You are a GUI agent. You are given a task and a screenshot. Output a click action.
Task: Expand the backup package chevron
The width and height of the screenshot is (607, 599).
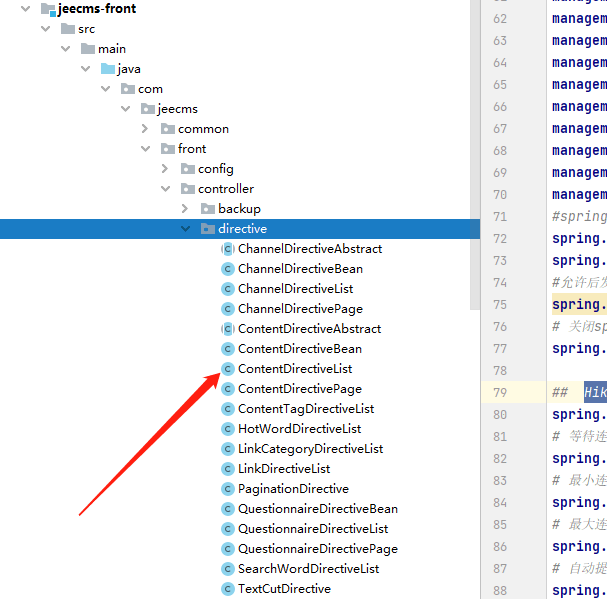[x=185, y=209]
